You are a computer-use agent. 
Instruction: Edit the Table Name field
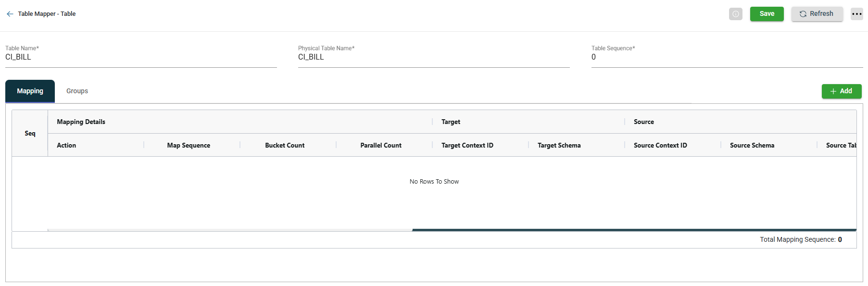(140, 57)
